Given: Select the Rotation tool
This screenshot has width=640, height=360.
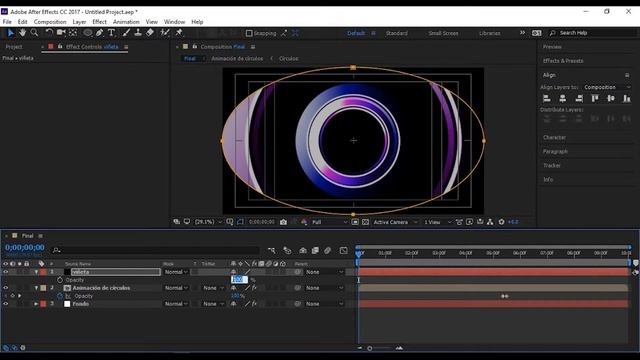Looking at the screenshot, I should coord(49,33).
